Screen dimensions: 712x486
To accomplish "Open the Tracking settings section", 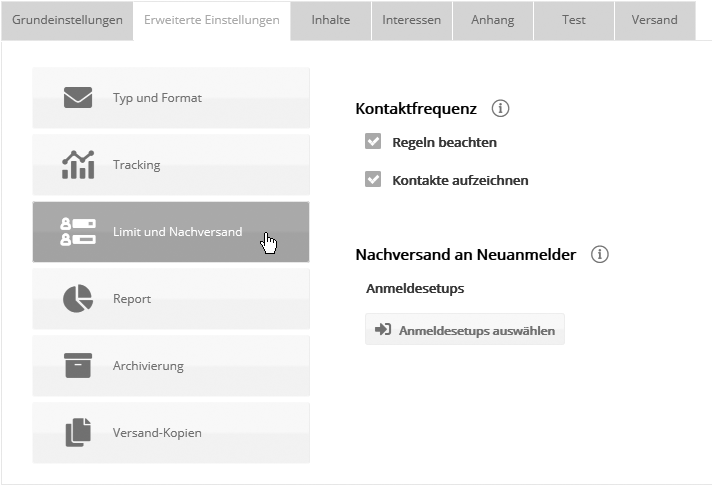I will pos(171,165).
